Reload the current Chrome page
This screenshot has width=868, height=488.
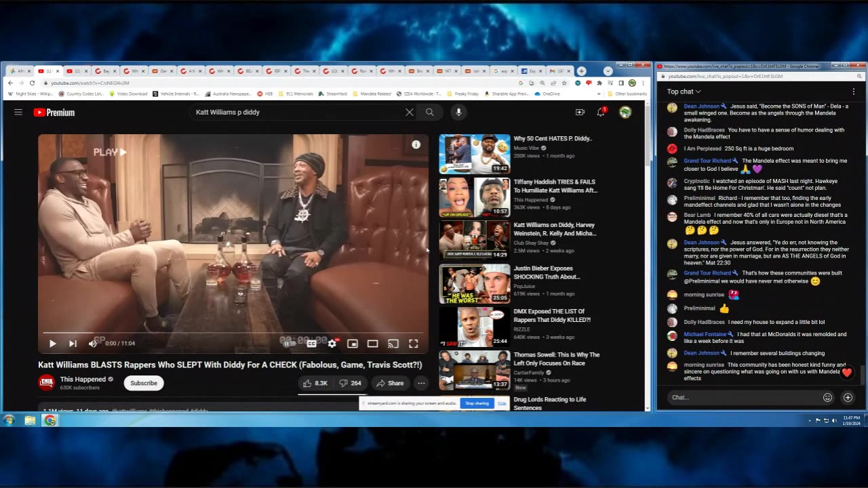click(x=32, y=83)
